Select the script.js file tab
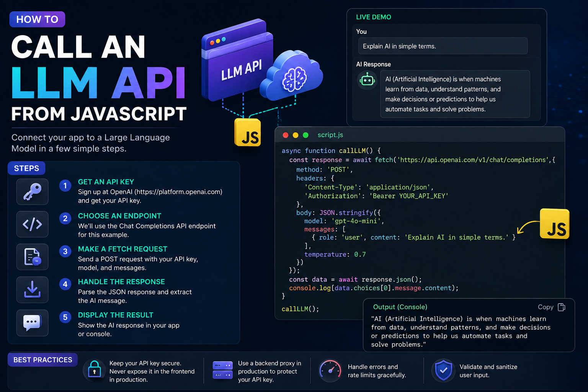588x392 pixels. (330, 135)
